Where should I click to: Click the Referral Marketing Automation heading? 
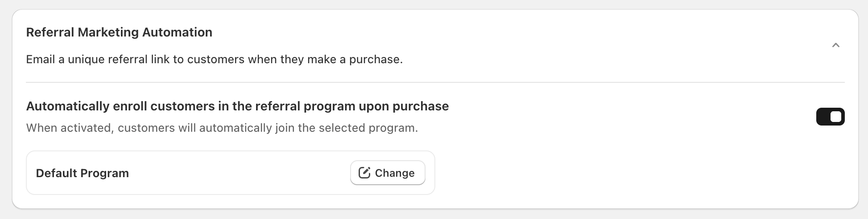119,32
